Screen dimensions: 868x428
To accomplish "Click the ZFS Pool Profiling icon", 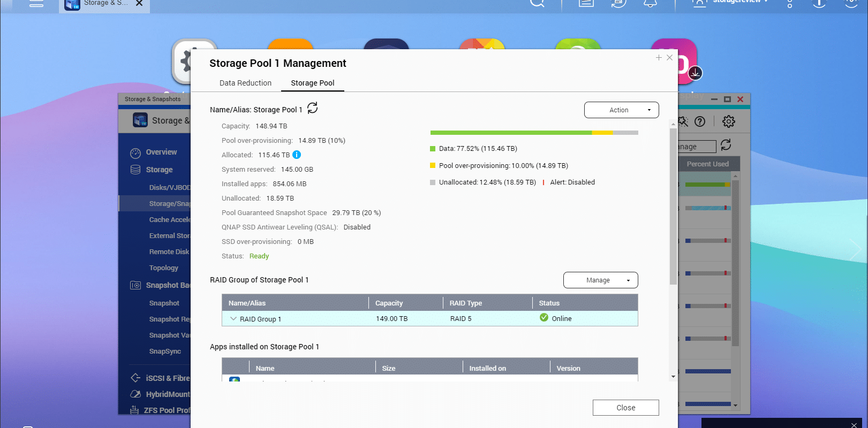I will coord(134,410).
